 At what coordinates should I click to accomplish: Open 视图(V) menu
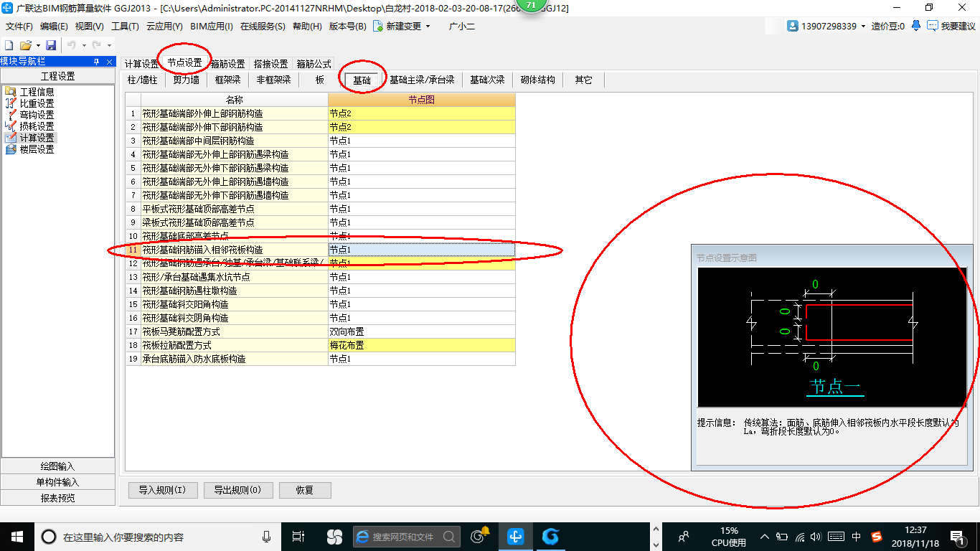90,26
